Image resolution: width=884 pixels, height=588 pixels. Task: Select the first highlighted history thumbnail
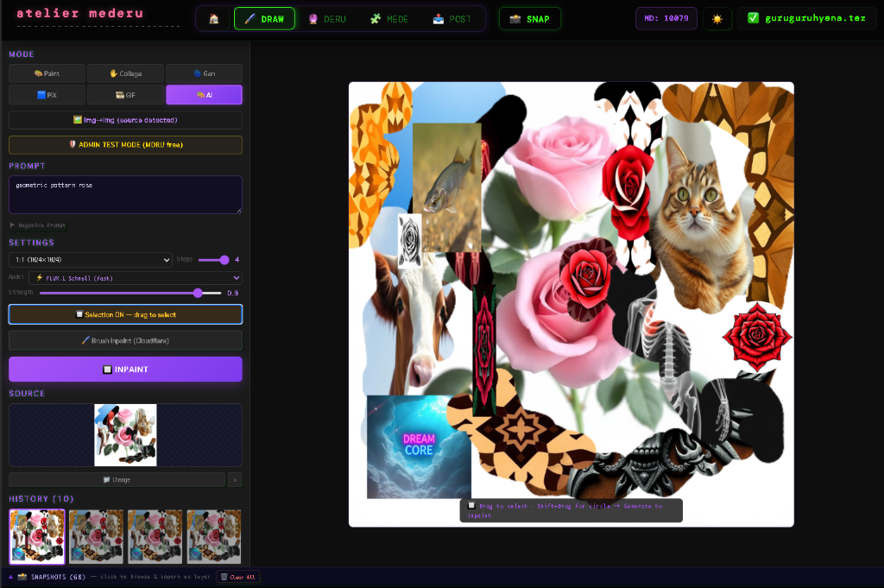37,537
